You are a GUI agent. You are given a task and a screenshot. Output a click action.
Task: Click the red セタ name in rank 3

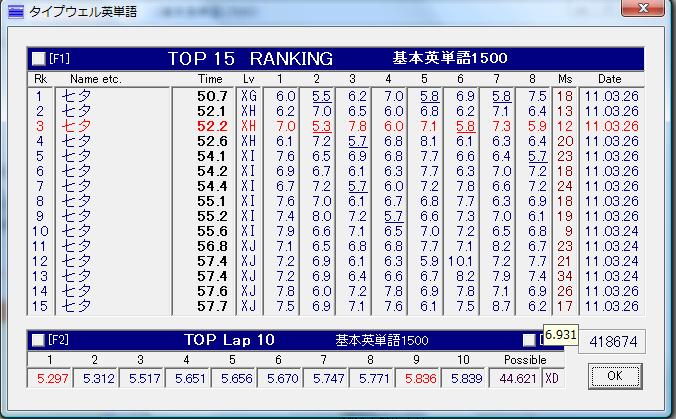coord(76,126)
